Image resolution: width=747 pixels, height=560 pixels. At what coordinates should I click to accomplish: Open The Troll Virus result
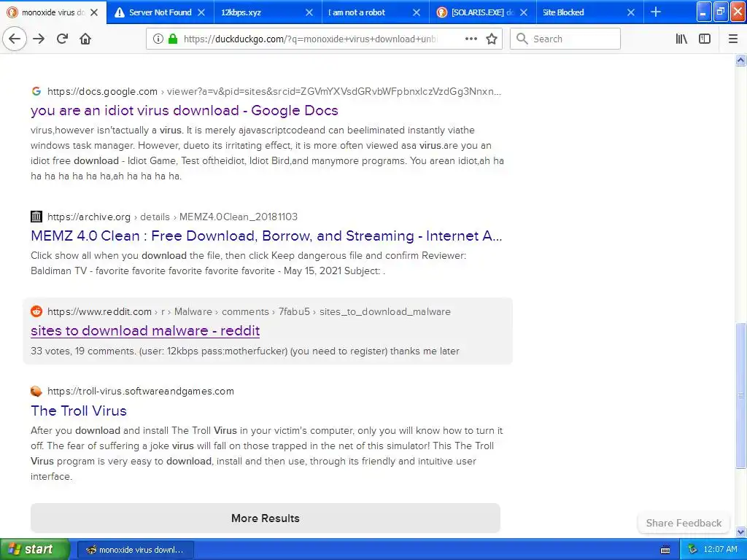79,411
